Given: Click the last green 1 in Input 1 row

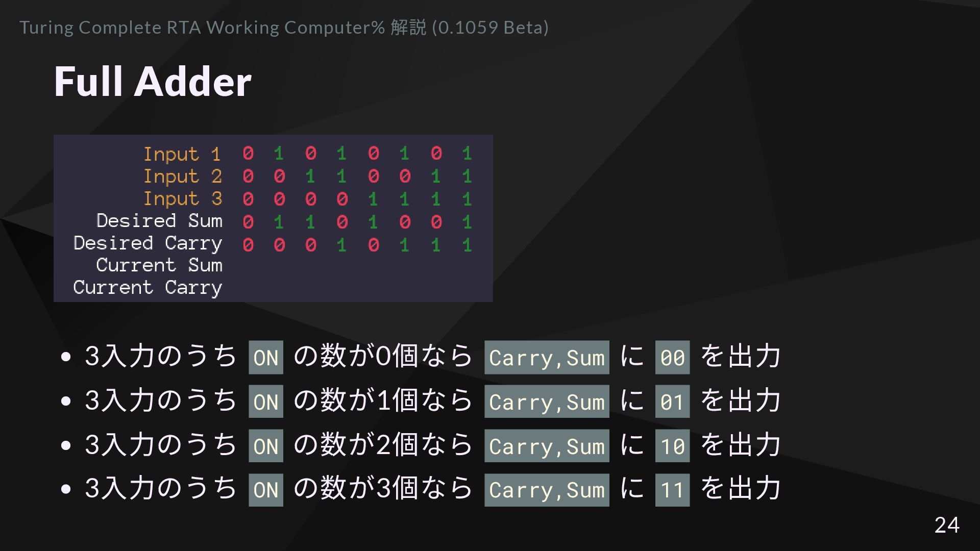Looking at the screenshot, I should pyautogui.click(x=467, y=154).
